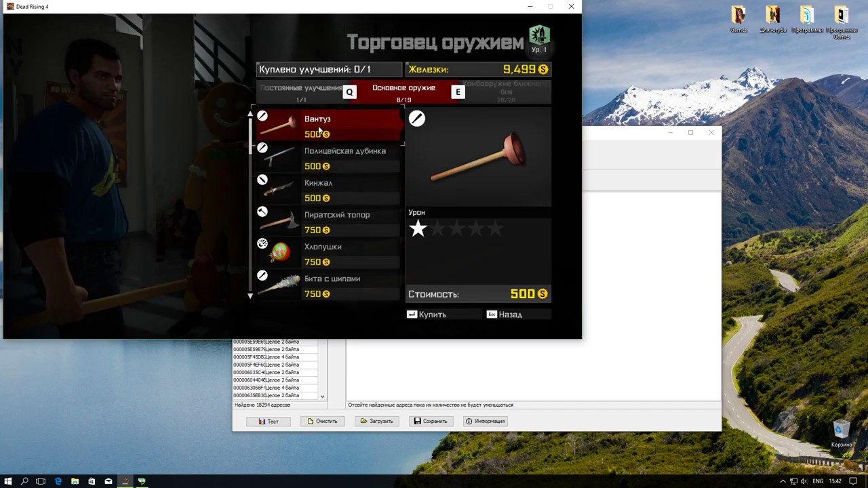Click the Q key prompt for previous tab
868x488 pixels.
pyautogui.click(x=349, y=92)
